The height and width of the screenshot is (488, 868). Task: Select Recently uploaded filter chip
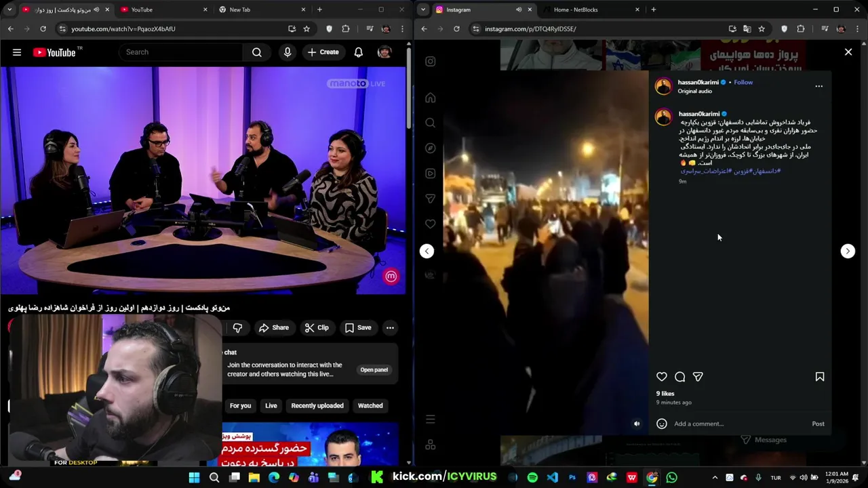coord(317,405)
